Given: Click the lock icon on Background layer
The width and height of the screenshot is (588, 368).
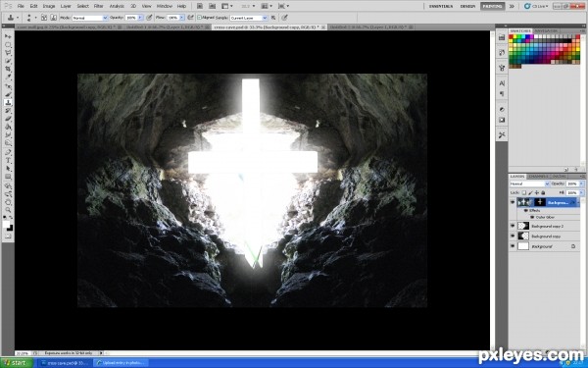Looking at the screenshot, I should [573, 246].
